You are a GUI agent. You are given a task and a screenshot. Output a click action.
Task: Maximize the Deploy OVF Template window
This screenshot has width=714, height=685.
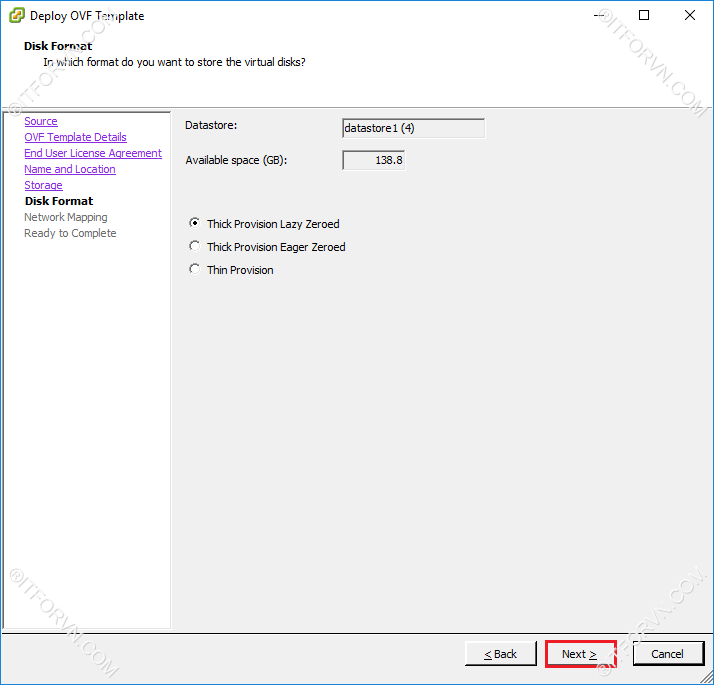[x=644, y=16]
